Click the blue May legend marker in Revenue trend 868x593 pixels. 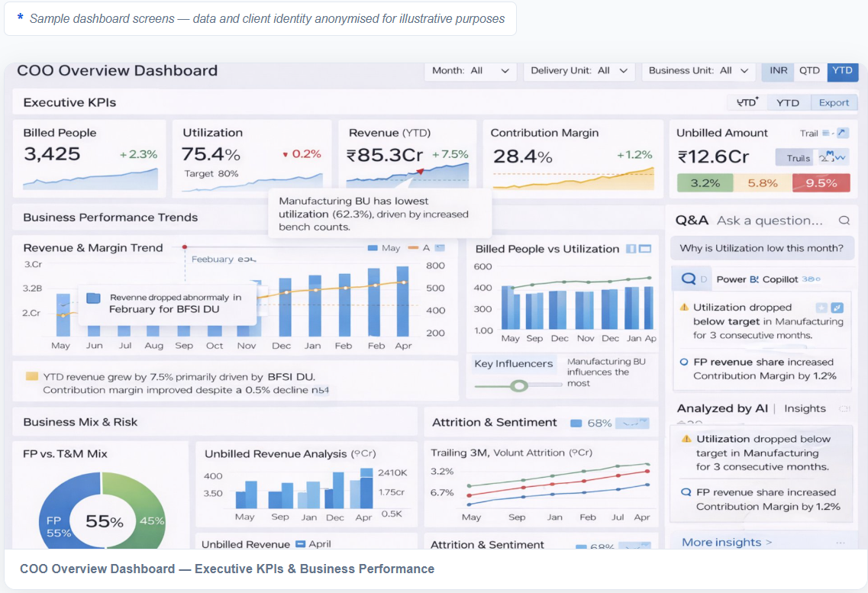[373, 248]
